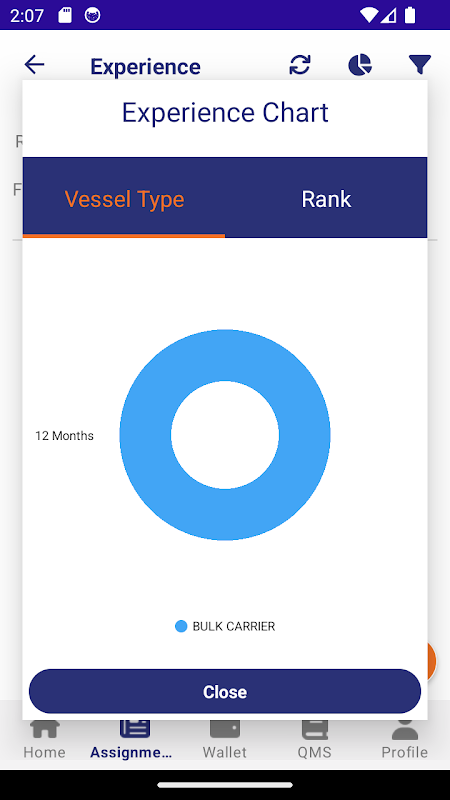Click the orange floating action button edge
Image resolution: width=450 pixels, height=800 pixels.
[x=431, y=662]
